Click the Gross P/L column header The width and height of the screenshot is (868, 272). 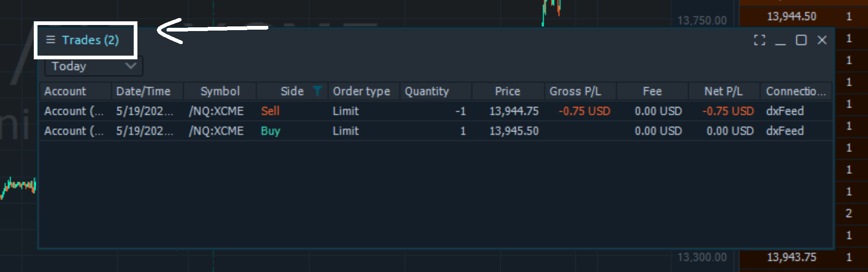(575, 91)
